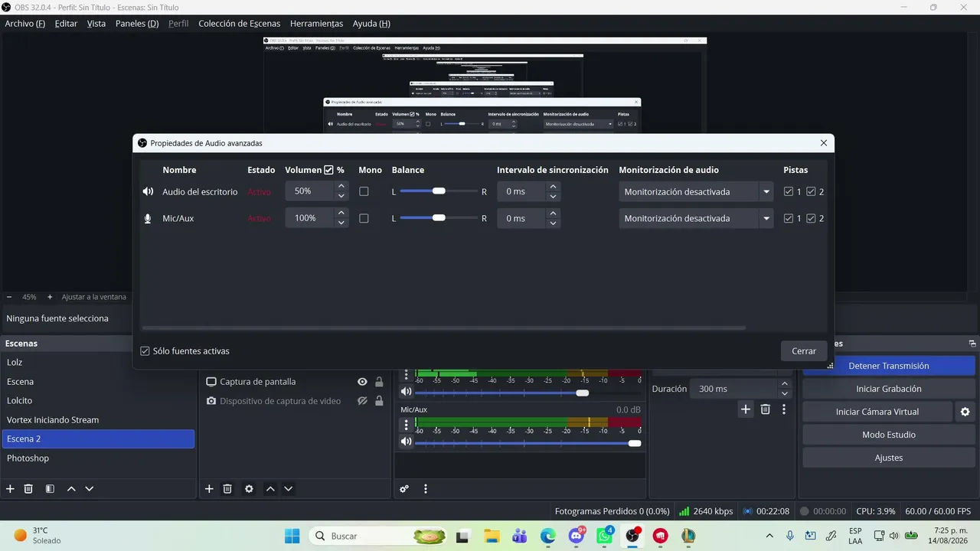Increase transition Duración value

[784, 384]
